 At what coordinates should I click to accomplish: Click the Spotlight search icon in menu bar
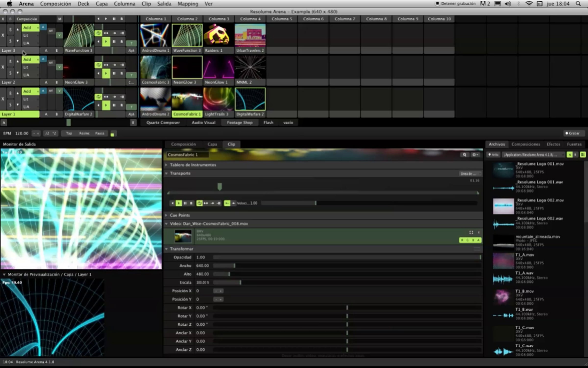coord(578,4)
